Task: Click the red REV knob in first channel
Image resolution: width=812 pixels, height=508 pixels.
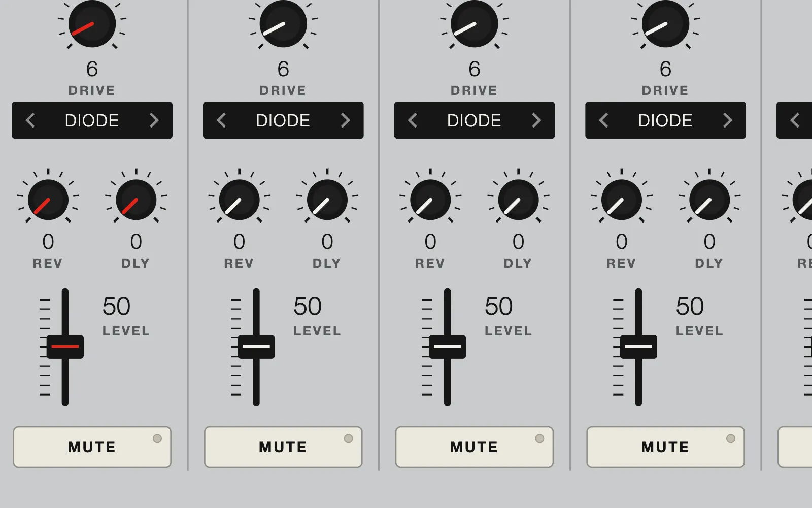Action: pos(48,200)
